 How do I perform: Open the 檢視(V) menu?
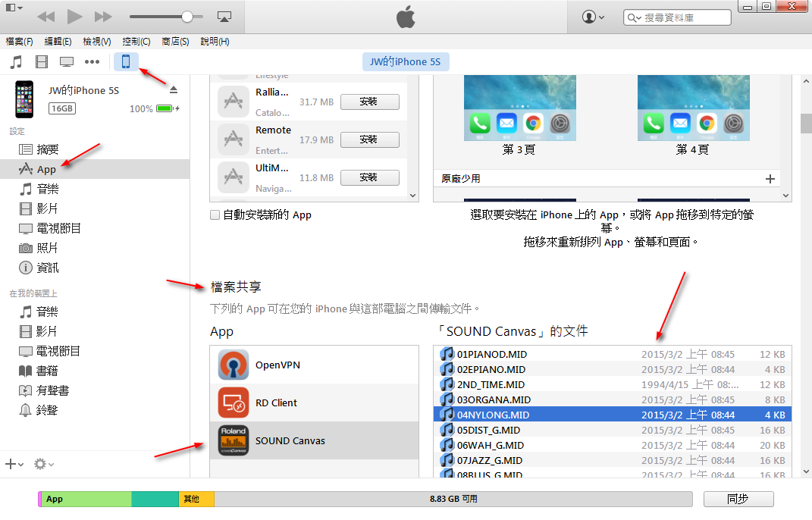(97, 42)
